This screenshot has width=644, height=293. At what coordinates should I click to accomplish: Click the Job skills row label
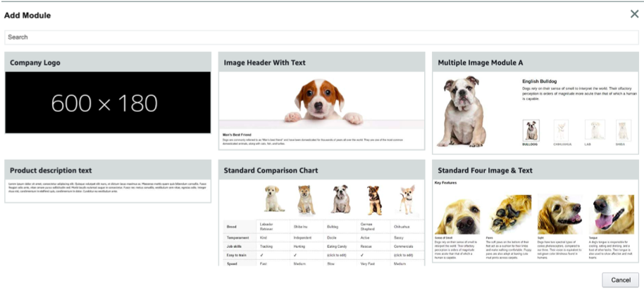tap(234, 247)
